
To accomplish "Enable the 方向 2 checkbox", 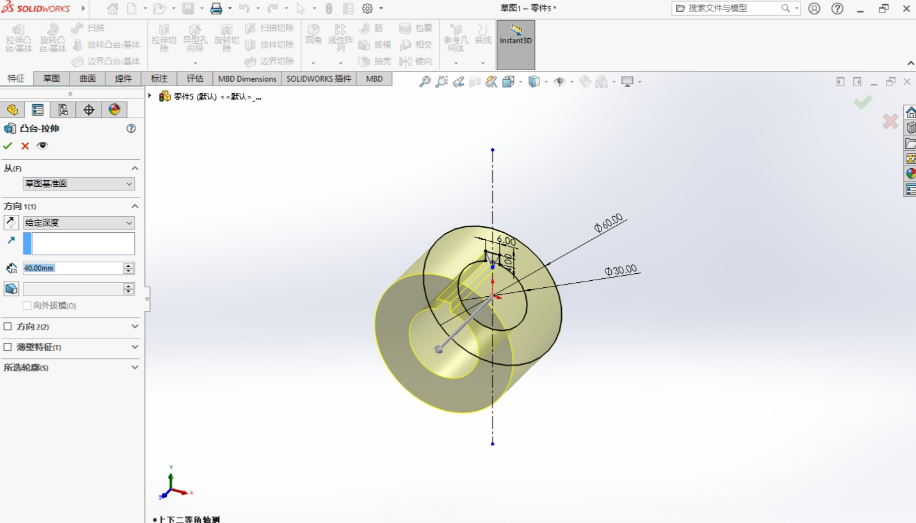I will [x=8, y=327].
